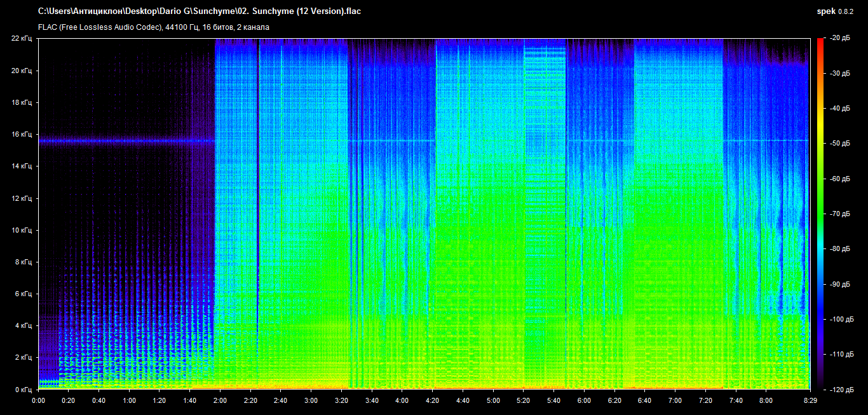Click the '12 кГц' frequency axis label
The height and width of the screenshot is (415, 868).
pos(22,198)
